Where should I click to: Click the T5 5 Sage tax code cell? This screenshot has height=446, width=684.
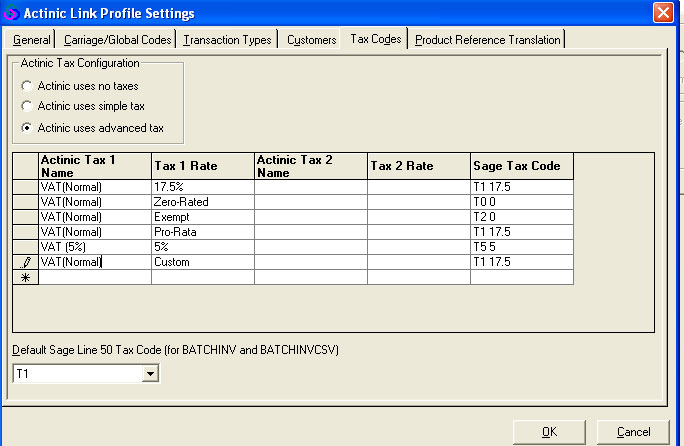pos(521,247)
